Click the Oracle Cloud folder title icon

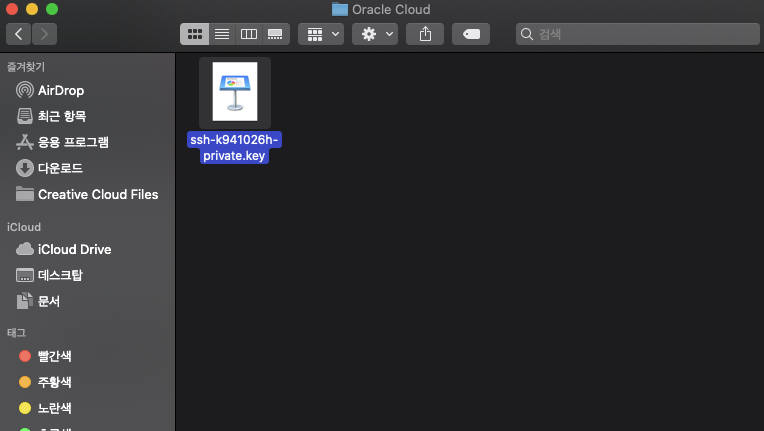pyautogui.click(x=340, y=9)
